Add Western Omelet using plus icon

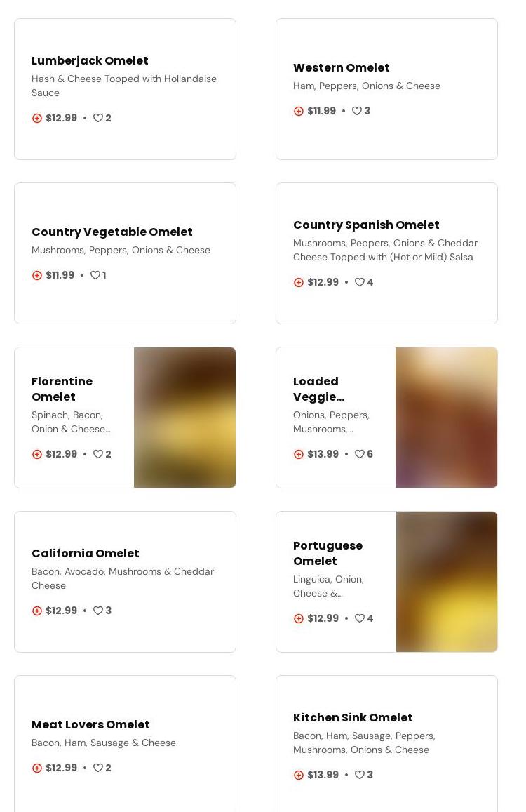(299, 112)
